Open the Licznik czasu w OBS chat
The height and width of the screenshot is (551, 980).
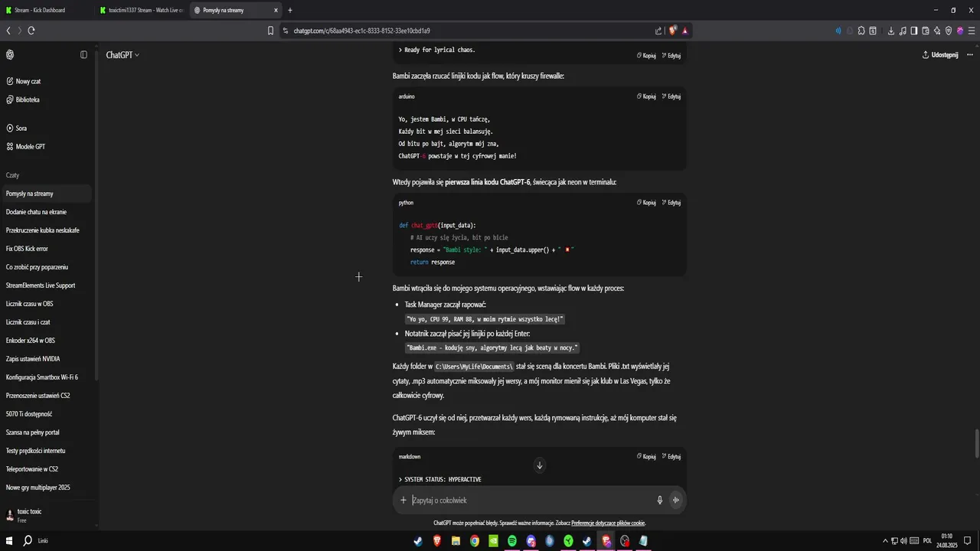[x=46, y=304]
